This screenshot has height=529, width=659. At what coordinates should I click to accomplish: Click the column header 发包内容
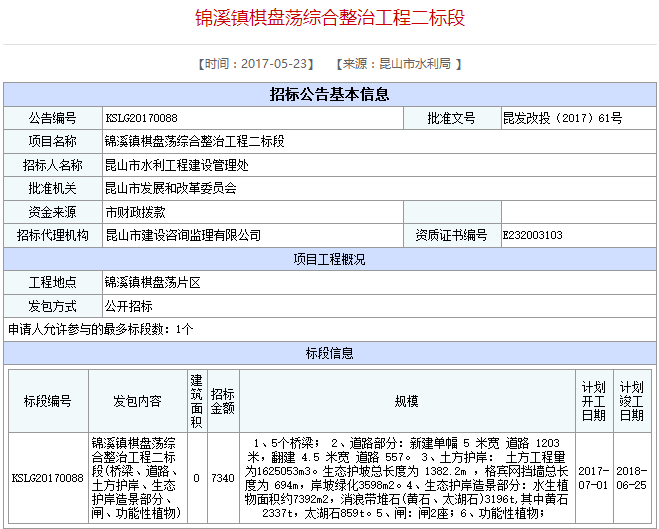[137, 401]
